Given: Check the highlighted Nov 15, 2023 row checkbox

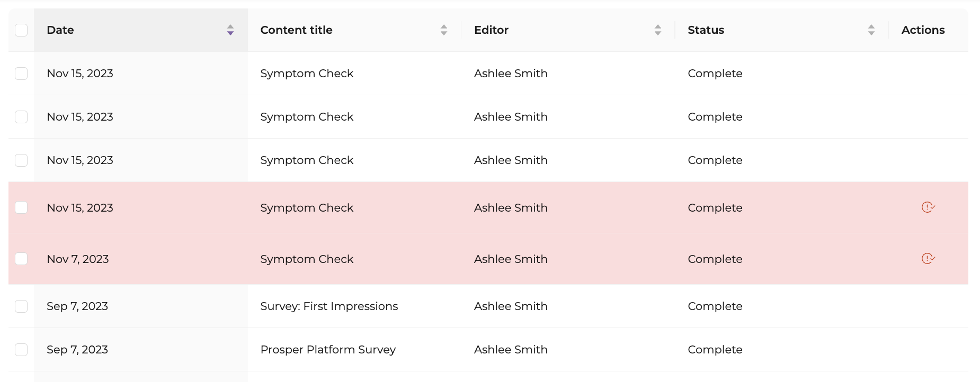Looking at the screenshot, I should coord(21,207).
